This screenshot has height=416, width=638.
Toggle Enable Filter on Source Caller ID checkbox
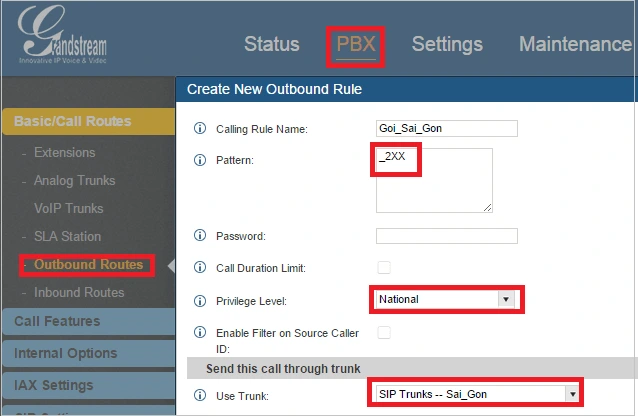(x=384, y=331)
